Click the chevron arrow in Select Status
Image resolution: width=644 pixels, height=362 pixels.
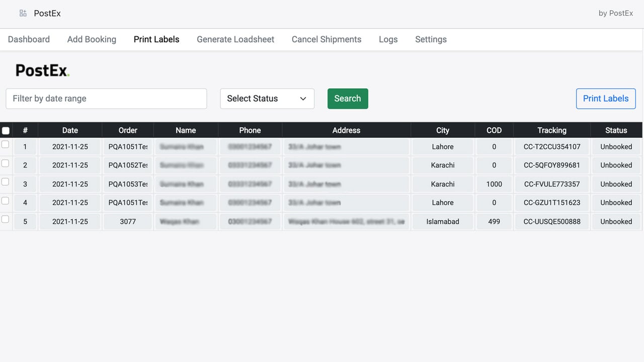[x=303, y=99]
